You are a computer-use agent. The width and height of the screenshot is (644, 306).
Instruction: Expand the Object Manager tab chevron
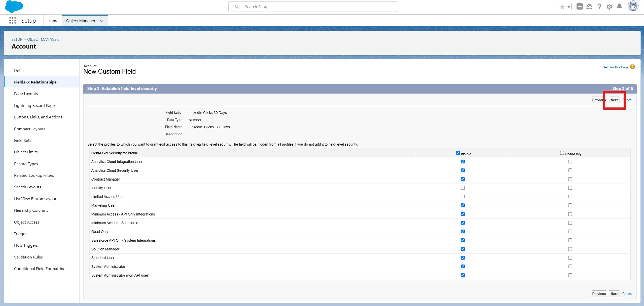[102, 21]
